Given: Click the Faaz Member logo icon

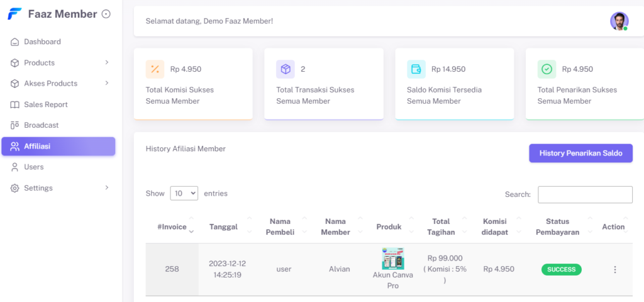Looking at the screenshot, I should tap(14, 14).
